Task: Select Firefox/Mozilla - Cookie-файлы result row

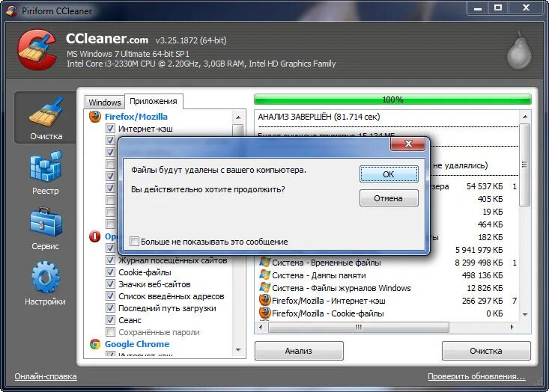Action: [388, 313]
